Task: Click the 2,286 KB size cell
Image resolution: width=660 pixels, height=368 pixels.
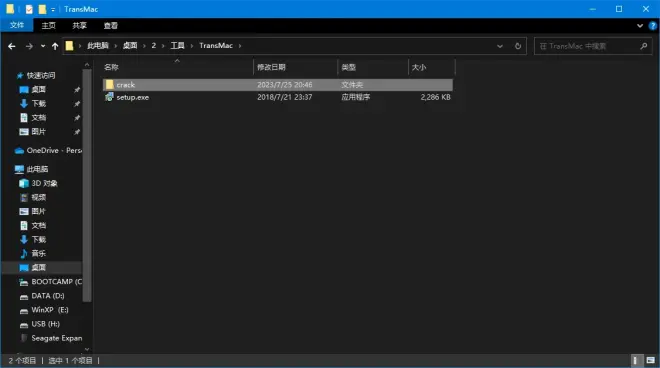Action: pyautogui.click(x=435, y=97)
